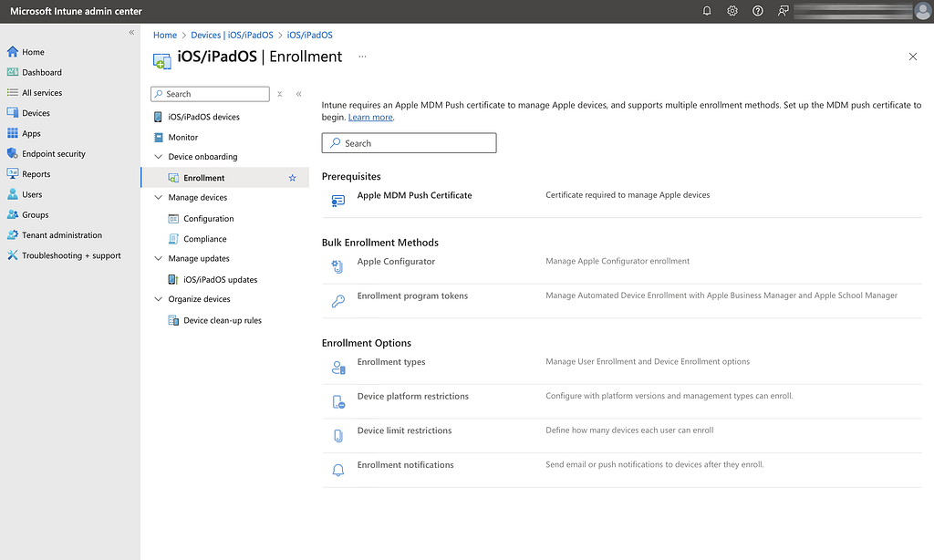Follow the Home breadcrumb link
Image resolution: width=934 pixels, height=560 pixels.
165,36
